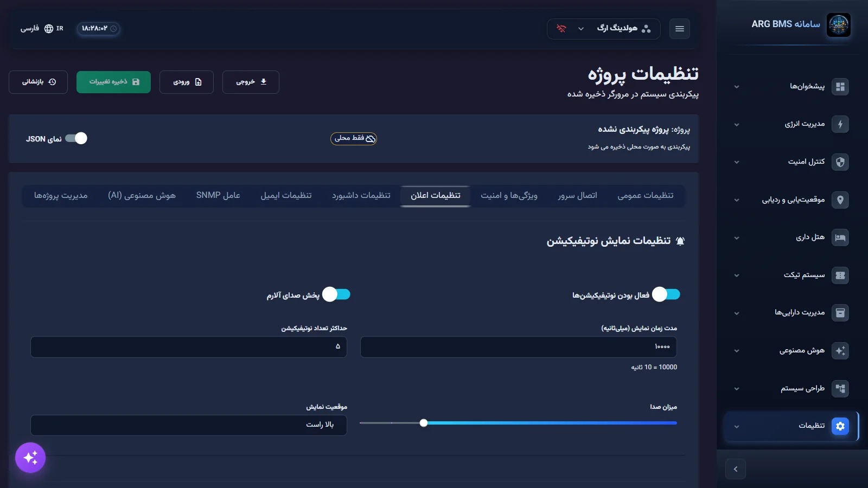Screen dimensions: 868x488
Task: Toggle the alarm sound playback switch
Action: (336, 294)
